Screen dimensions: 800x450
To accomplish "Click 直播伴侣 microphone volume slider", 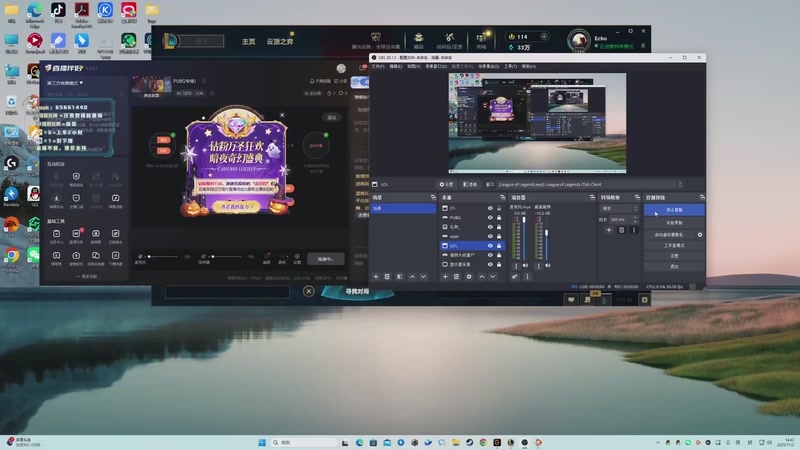I will (163, 256).
